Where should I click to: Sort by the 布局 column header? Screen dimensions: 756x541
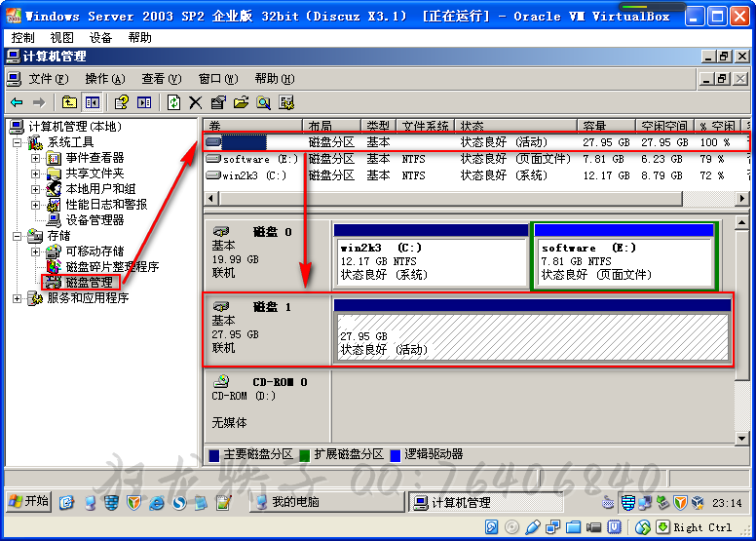[x=331, y=126]
